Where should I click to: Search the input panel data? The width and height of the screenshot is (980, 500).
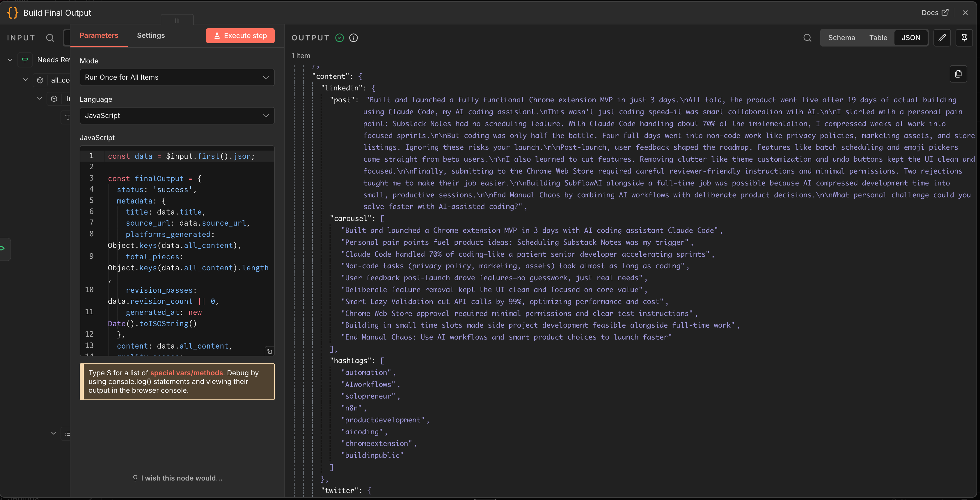(50, 37)
